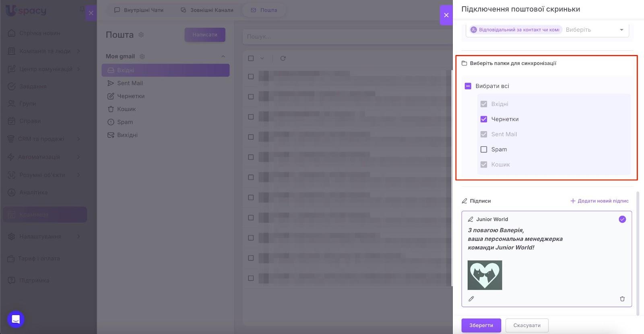
Task: Toggle the Вибрати всі checkbox
Action: pos(468,86)
